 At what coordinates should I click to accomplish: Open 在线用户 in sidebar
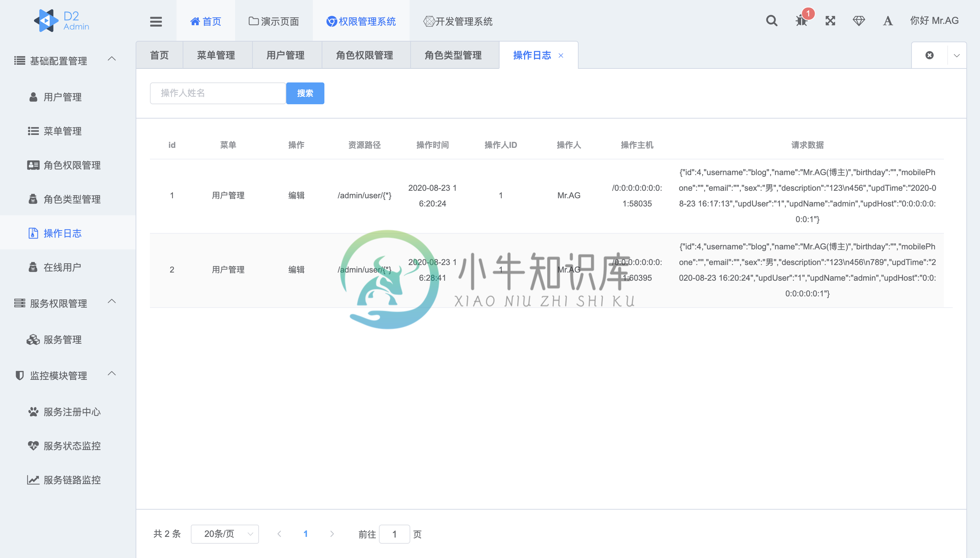pos(68,267)
